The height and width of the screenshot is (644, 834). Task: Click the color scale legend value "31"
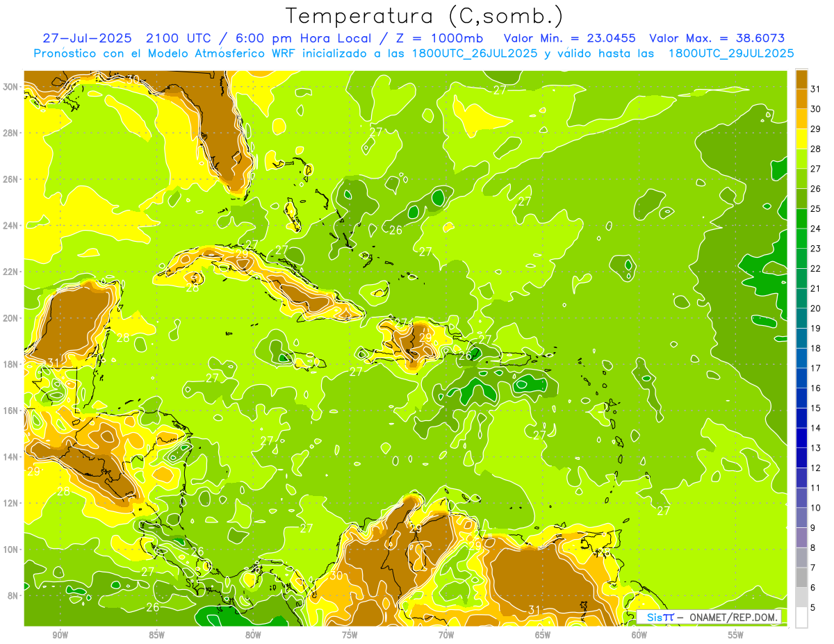tap(816, 90)
